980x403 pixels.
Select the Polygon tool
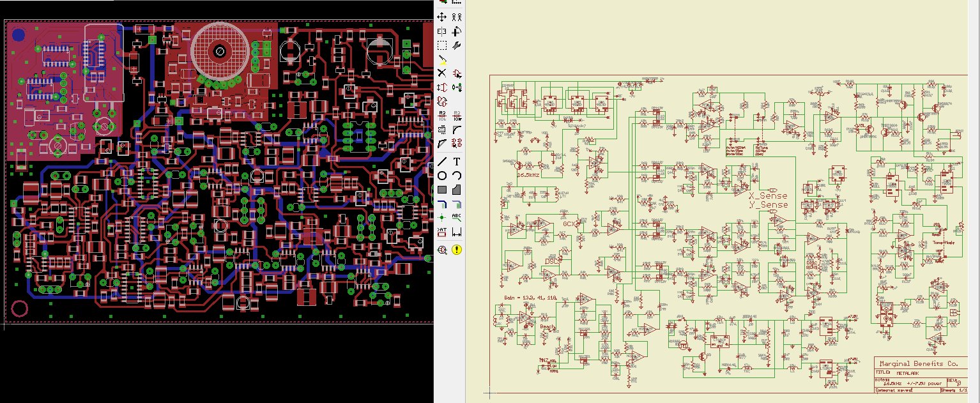457,190
